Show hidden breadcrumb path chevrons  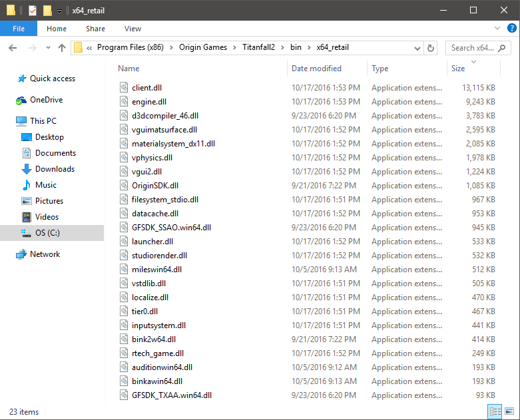click(89, 48)
